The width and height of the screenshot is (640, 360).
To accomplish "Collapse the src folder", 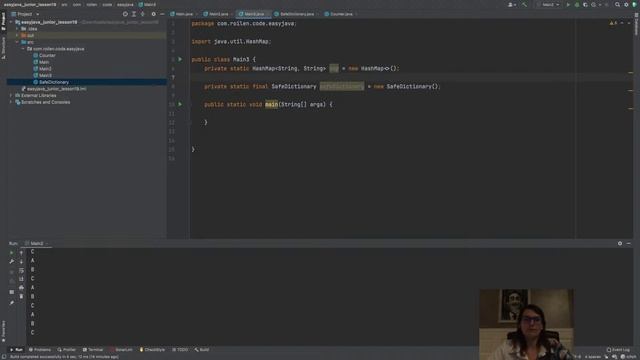I will [17, 42].
